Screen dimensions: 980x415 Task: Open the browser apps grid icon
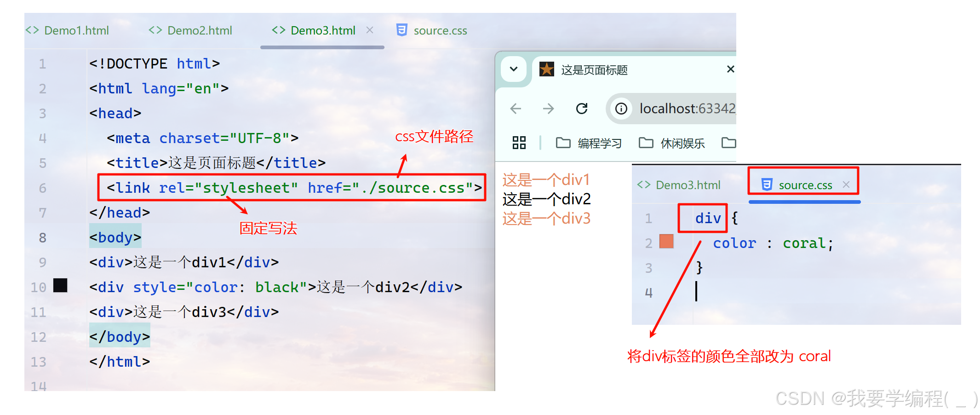tap(519, 143)
